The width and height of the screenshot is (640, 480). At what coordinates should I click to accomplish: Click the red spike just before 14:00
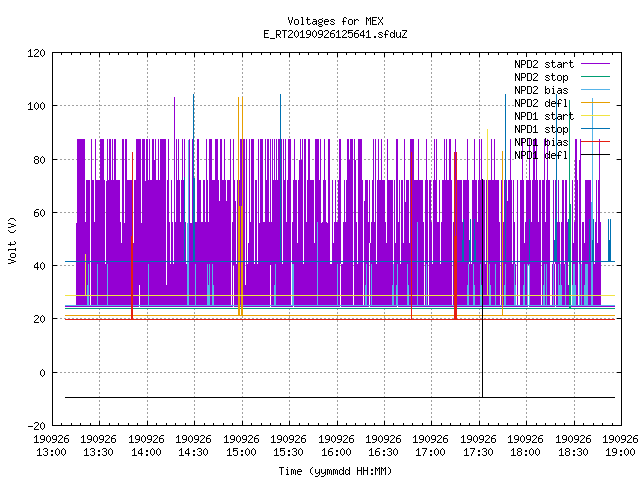point(132,236)
